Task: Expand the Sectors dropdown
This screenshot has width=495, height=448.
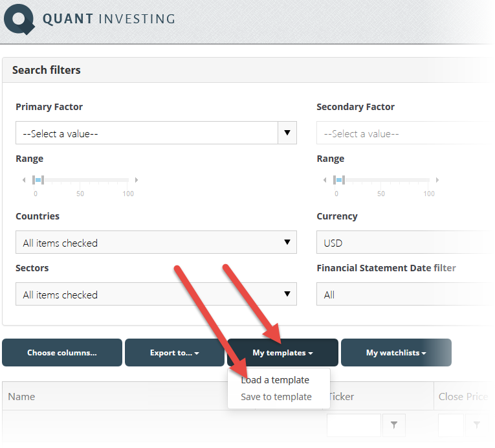Action: click(x=157, y=294)
